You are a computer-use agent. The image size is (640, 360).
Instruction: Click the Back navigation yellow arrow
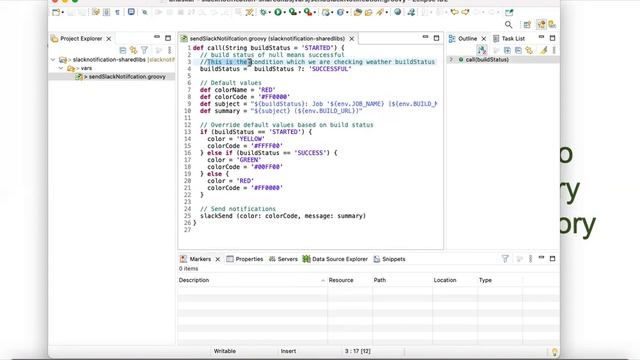(454, 12)
